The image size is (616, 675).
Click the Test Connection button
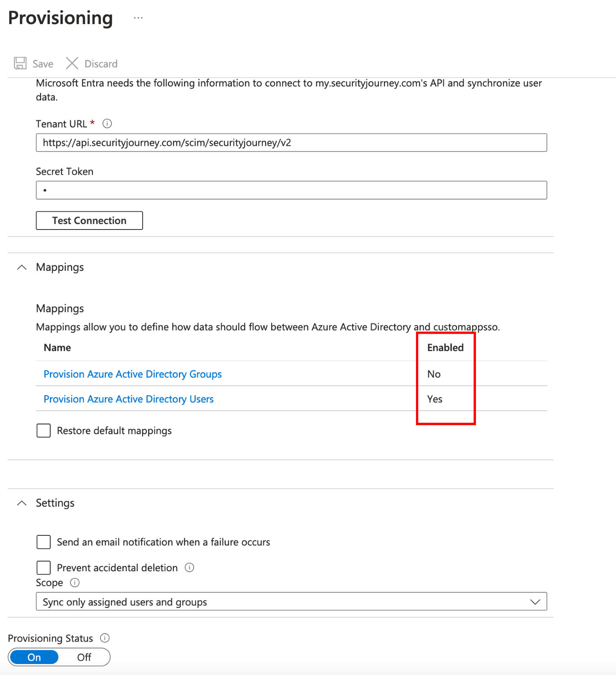pyautogui.click(x=89, y=221)
